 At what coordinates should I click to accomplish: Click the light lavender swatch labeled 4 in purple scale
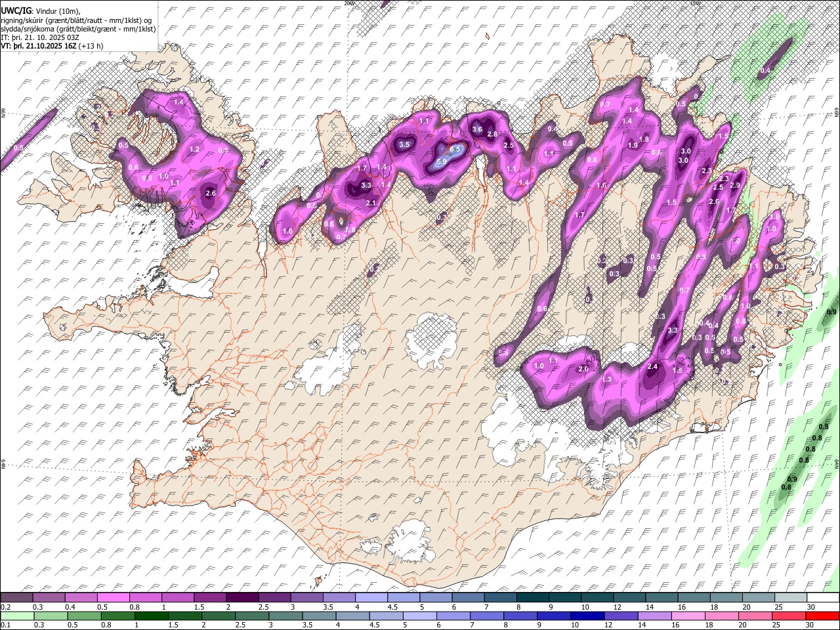[371, 597]
